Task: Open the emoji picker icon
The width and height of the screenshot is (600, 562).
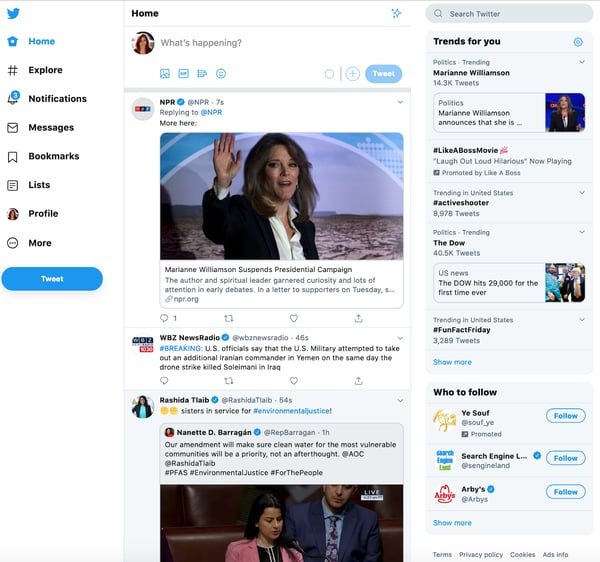Action: 221,74
